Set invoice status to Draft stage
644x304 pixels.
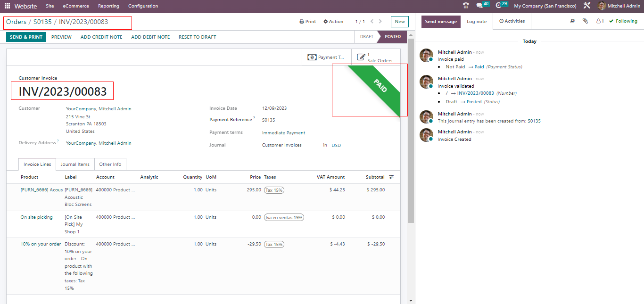pyautogui.click(x=366, y=37)
